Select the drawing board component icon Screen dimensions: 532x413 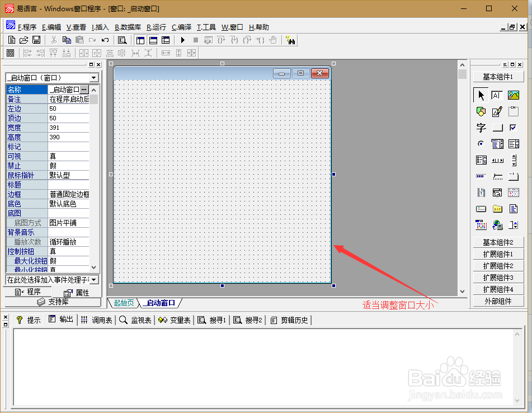pyautogui.click(x=497, y=111)
